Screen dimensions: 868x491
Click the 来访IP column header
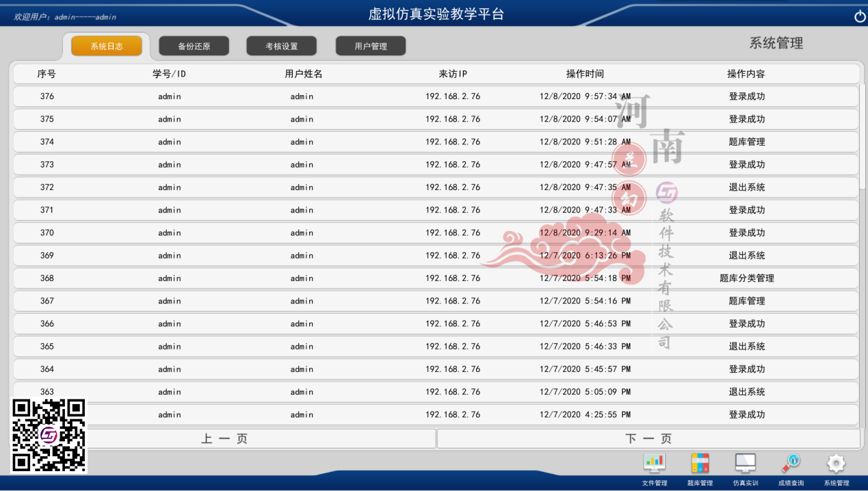click(x=453, y=74)
